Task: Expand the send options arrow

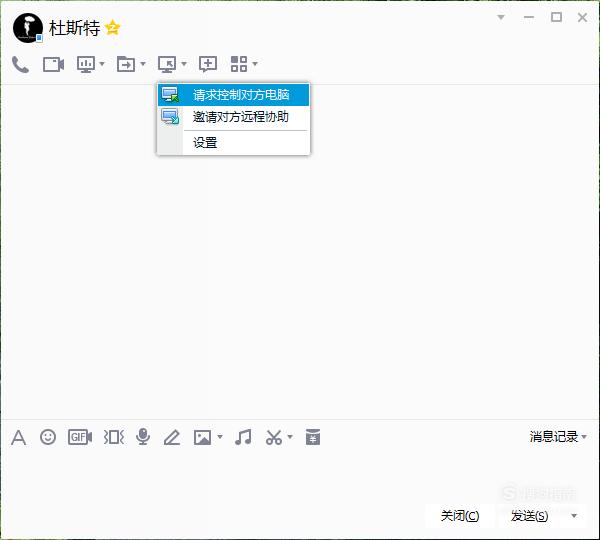Action: [x=574, y=516]
